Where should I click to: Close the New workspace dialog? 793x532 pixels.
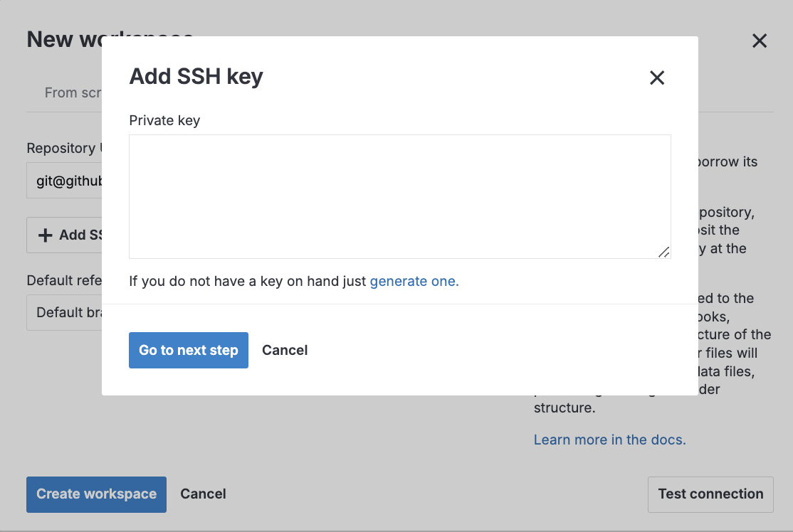tap(759, 41)
